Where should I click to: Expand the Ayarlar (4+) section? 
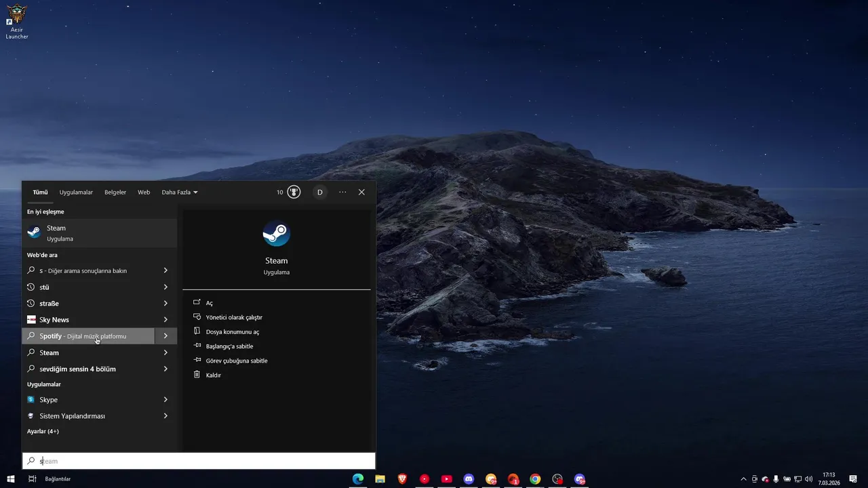[x=43, y=431]
